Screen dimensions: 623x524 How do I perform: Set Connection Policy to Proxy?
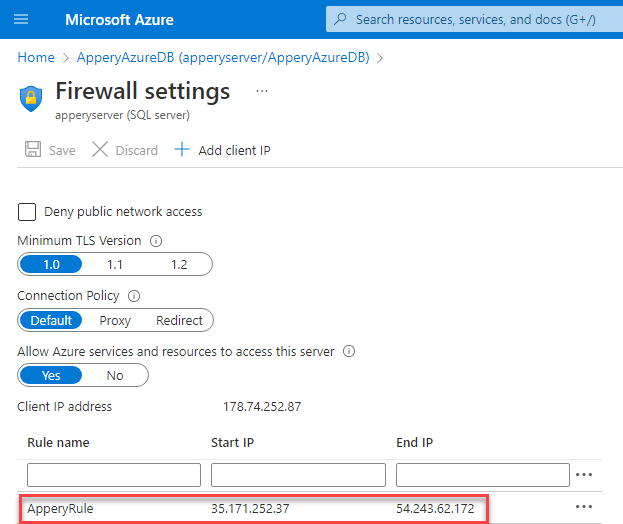[115, 320]
